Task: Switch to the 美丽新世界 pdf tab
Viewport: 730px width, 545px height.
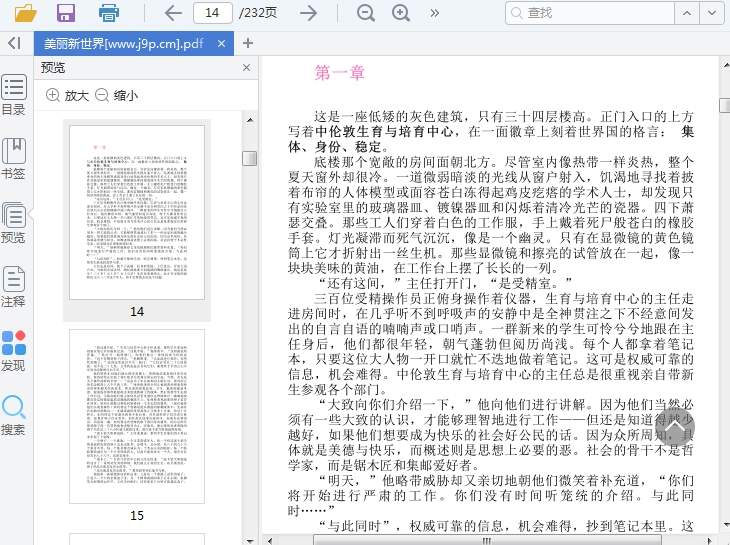Action: [x=124, y=44]
